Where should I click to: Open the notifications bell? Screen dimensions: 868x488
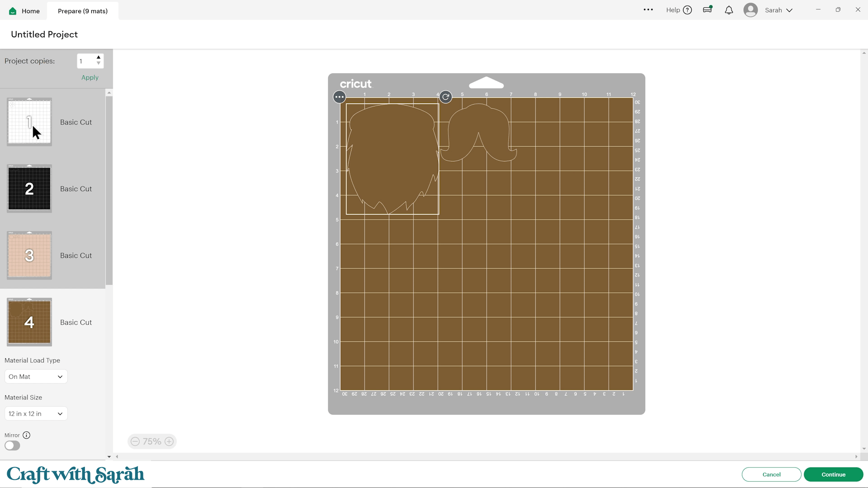click(729, 10)
